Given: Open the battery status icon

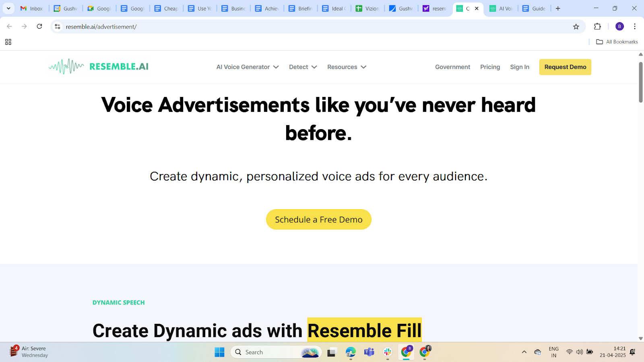Looking at the screenshot, I should 590,352.
